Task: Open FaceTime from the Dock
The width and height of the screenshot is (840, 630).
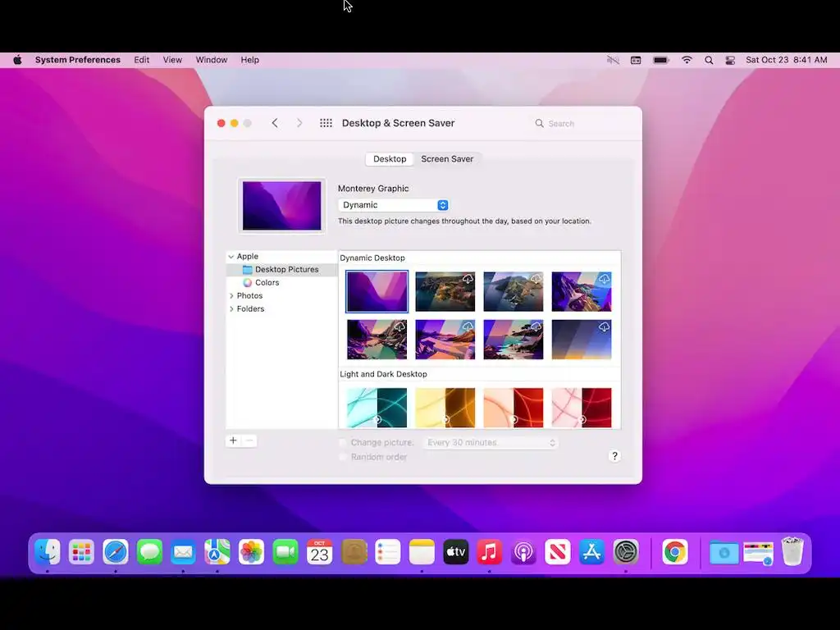Action: [x=285, y=552]
